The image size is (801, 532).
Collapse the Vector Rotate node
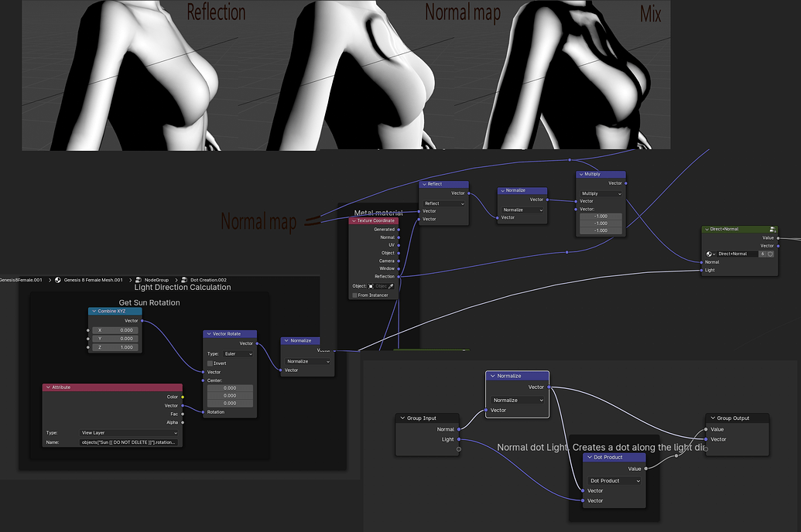click(209, 334)
